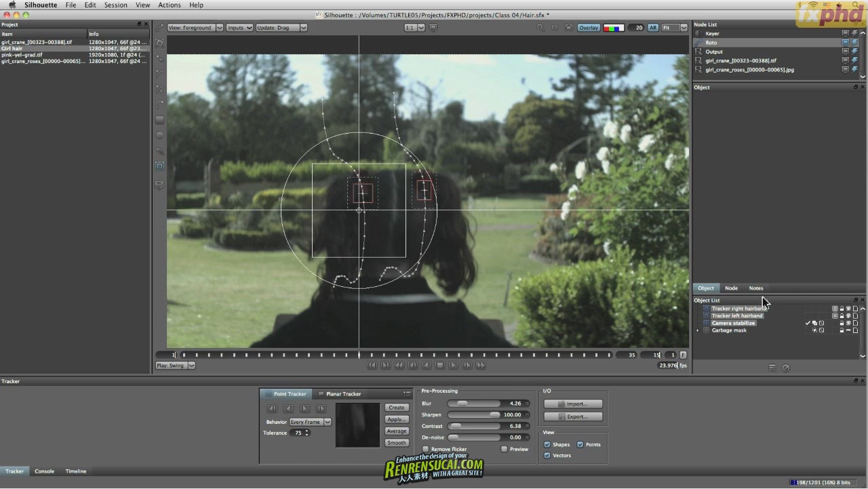This screenshot has height=489, width=868.
Task: Switch to the Console tab
Action: pos(45,471)
